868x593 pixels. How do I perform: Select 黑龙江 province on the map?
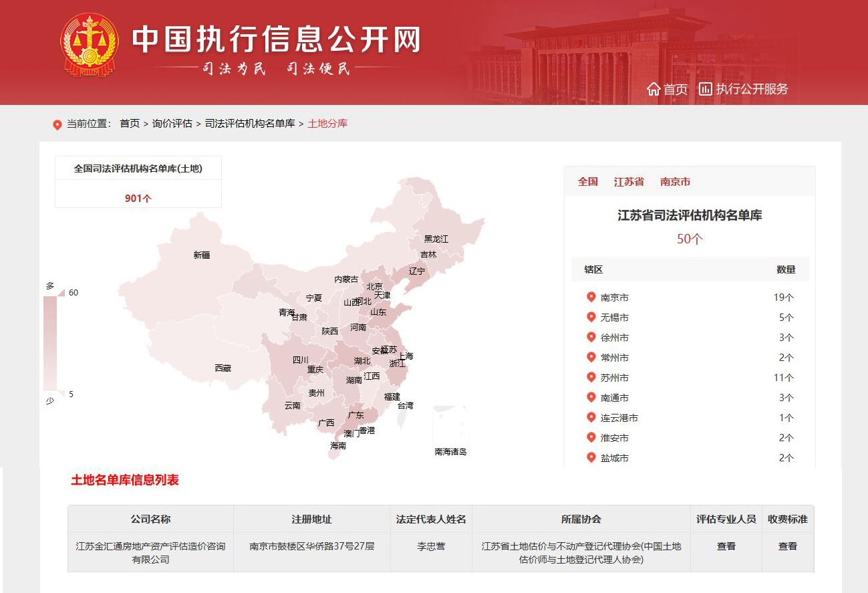tap(436, 239)
